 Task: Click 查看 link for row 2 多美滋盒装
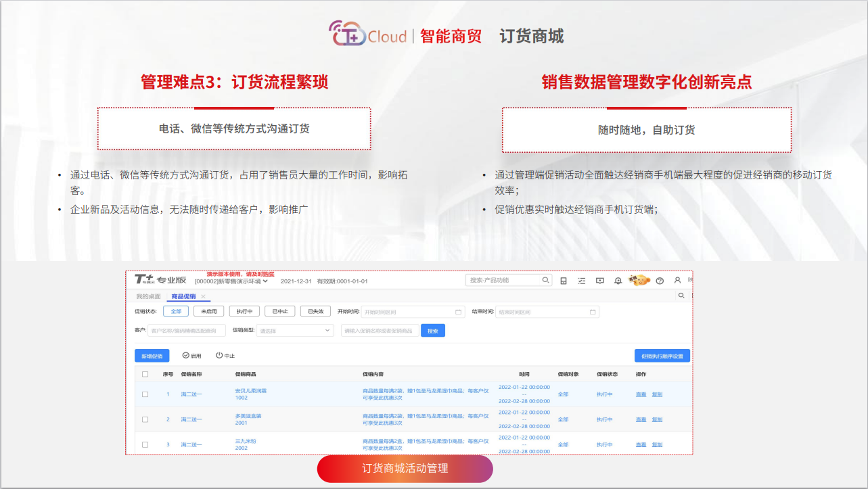pyautogui.click(x=641, y=419)
